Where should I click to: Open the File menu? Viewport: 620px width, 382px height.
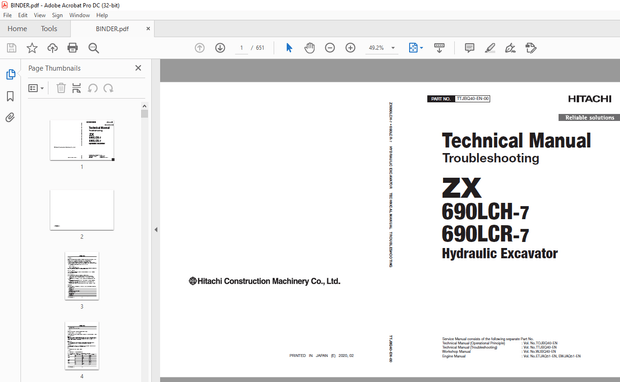click(8, 15)
